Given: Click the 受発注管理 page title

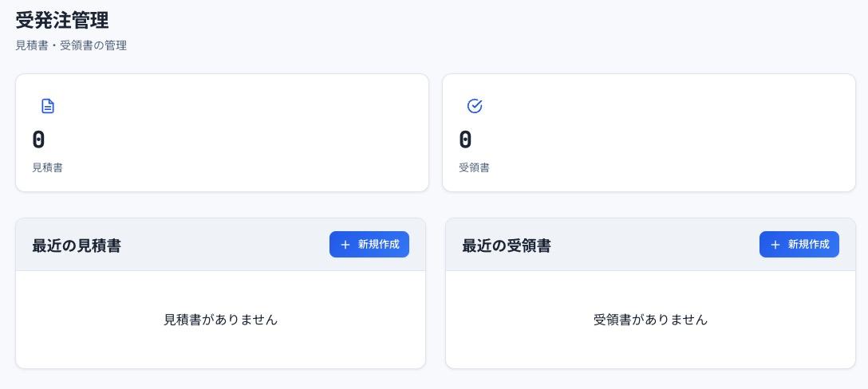Looking at the screenshot, I should click(62, 20).
